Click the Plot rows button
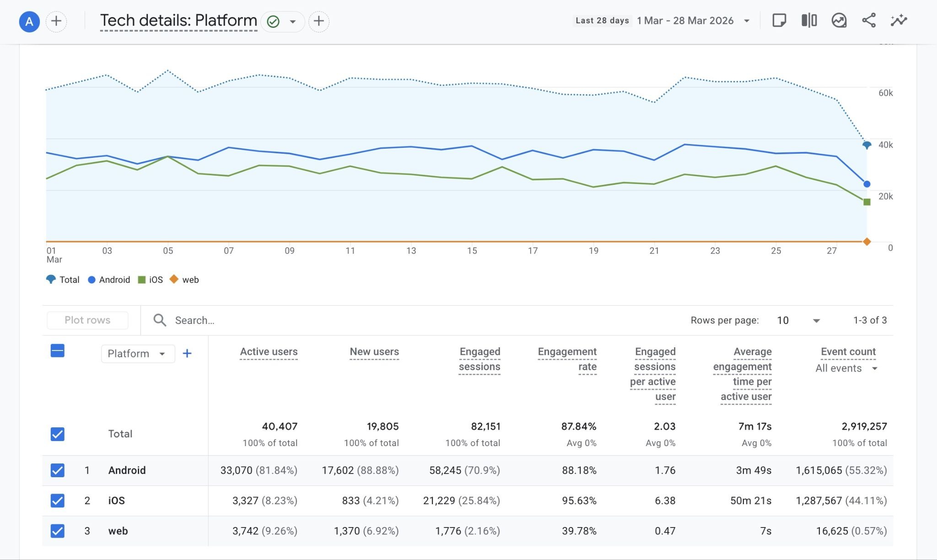 [x=87, y=320]
